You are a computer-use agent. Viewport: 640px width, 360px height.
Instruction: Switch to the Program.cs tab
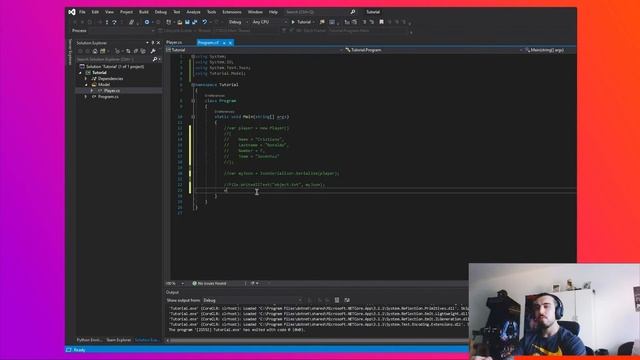point(208,42)
